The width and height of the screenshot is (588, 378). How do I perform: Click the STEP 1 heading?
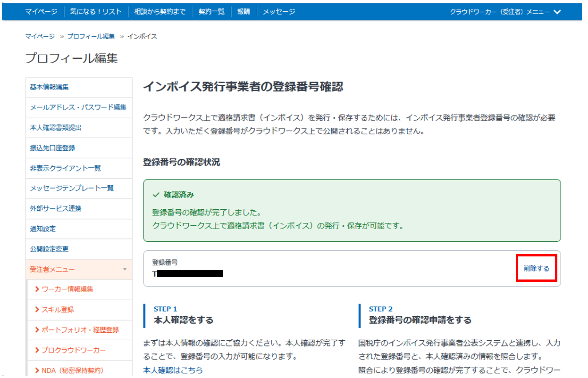point(165,309)
